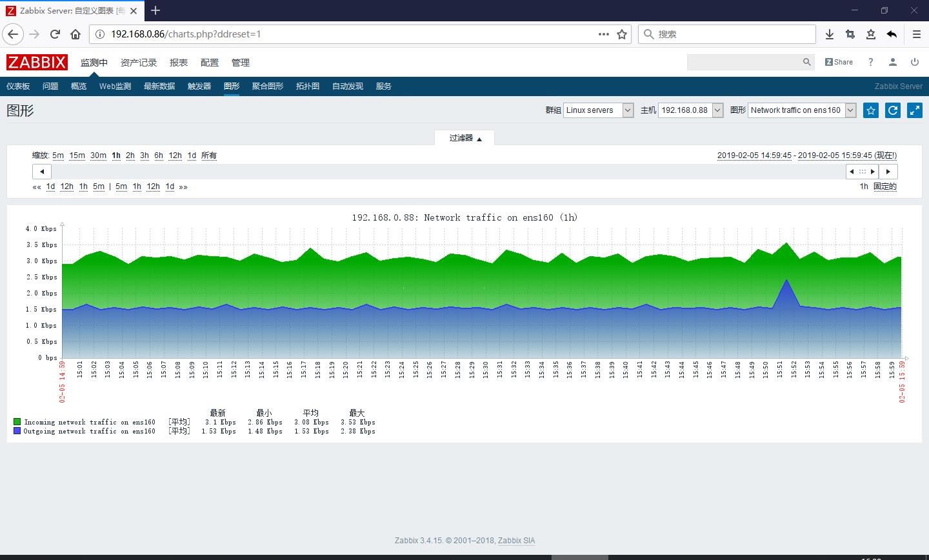Open page actions three-dot menu
929x560 pixels.
click(604, 34)
